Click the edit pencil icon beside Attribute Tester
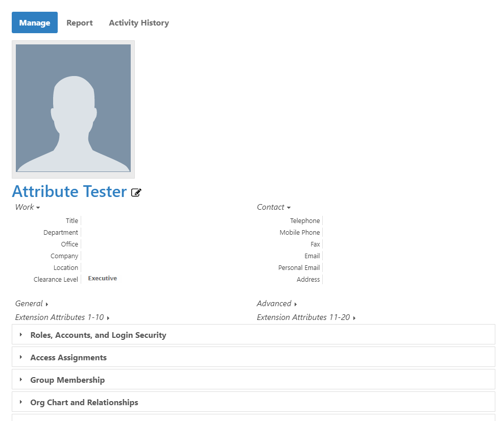Viewport: 504px width, 421px height. (136, 192)
